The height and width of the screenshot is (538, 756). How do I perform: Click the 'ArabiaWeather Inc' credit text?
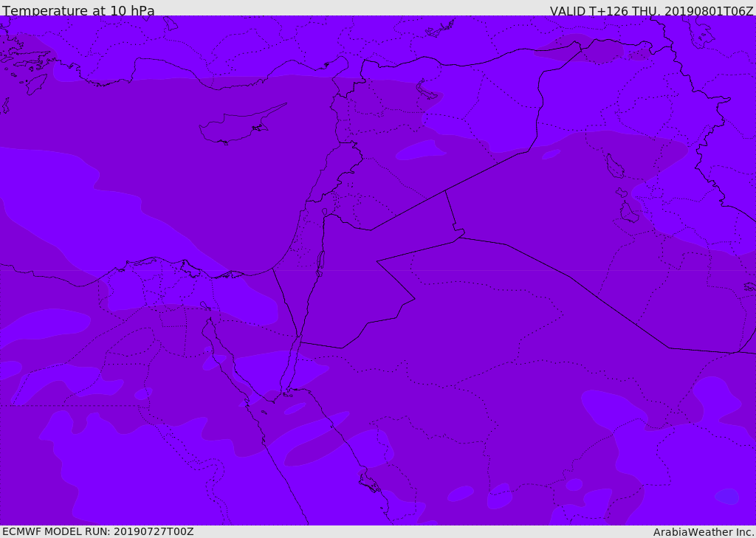(x=704, y=532)
